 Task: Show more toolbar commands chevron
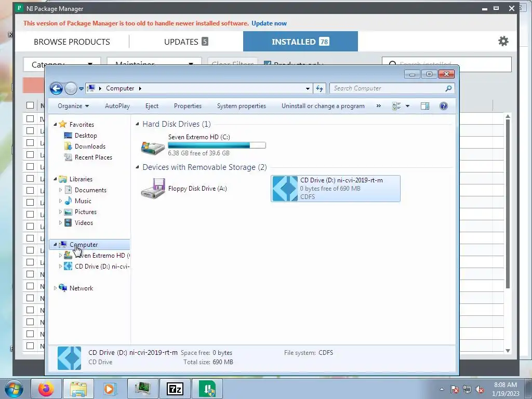tap(379, 106)
